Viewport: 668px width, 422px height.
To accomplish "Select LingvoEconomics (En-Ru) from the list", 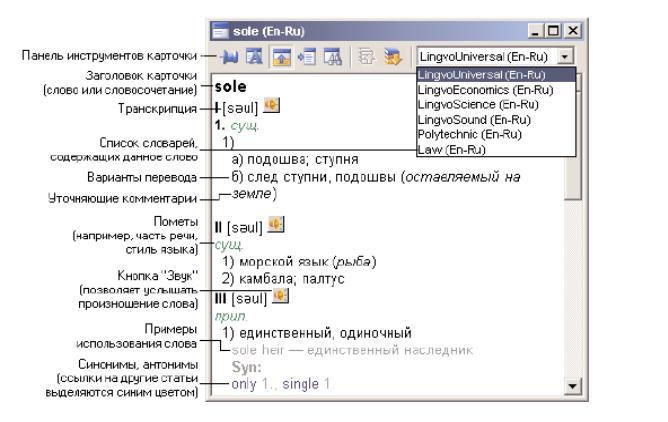I will [486, 90].
